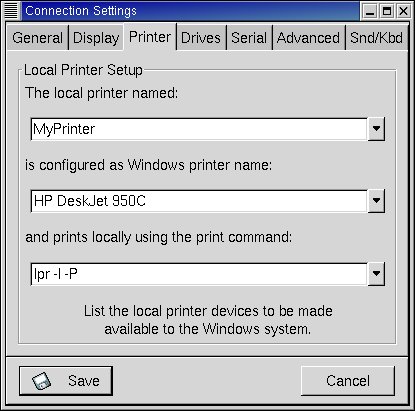Go to the Serial tab
Screen dimensions: 415x411
[249, 38]
